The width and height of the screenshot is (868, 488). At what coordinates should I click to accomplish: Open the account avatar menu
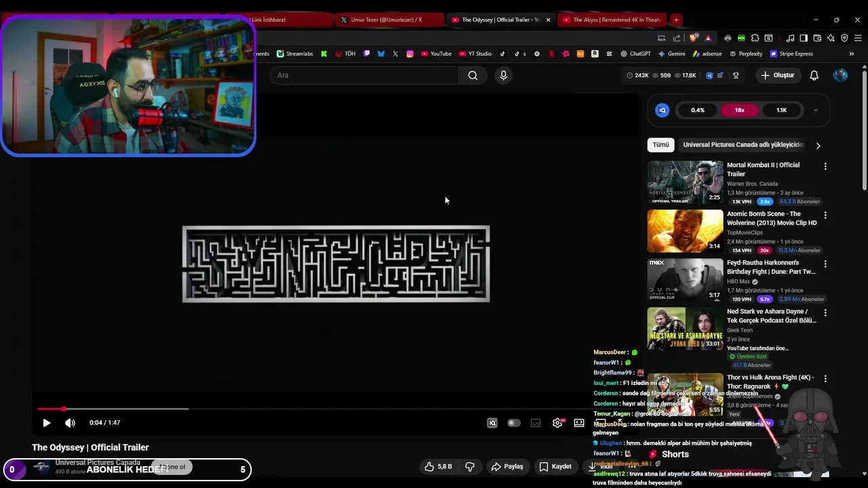click(840, 75)
